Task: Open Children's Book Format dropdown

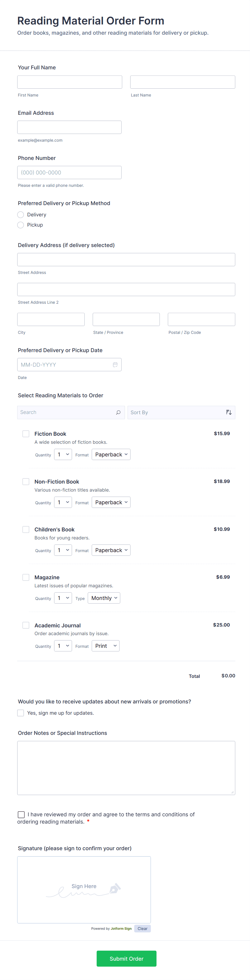Action: point(111,550)
